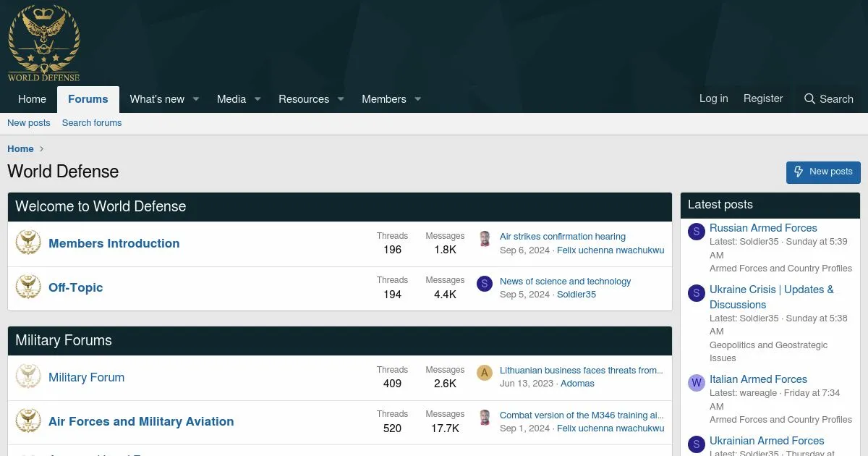This screenshot has height=456, width=868.
Task: Click the Off-Topic forum emblem icon
Action: coord(28,287)
